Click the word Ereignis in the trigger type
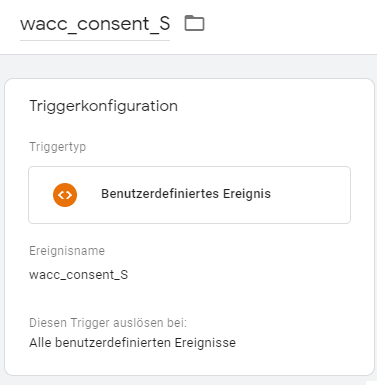 (x=247, y=194)
